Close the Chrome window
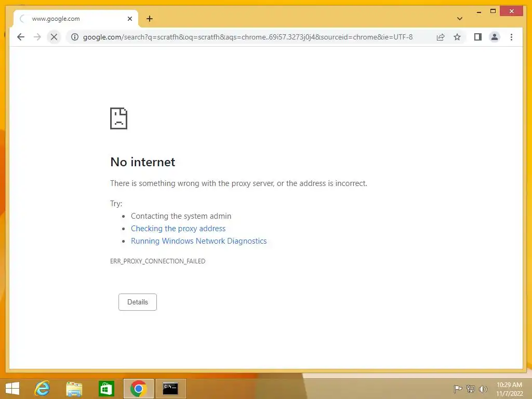Image resolution: width=532 pixels, height=399 pixels. 512,11
